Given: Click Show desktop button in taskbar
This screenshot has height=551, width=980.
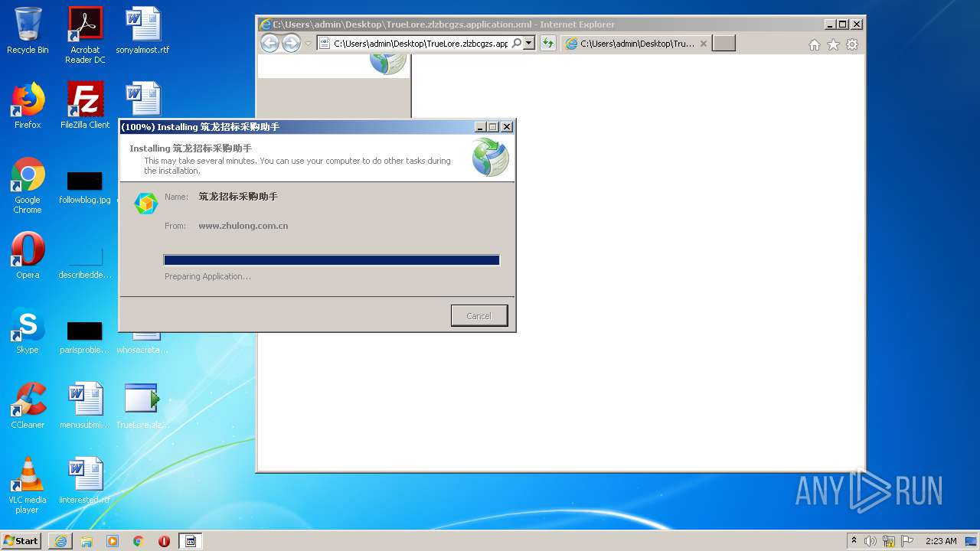Looking at the screenshot, I should coord(972,541).
